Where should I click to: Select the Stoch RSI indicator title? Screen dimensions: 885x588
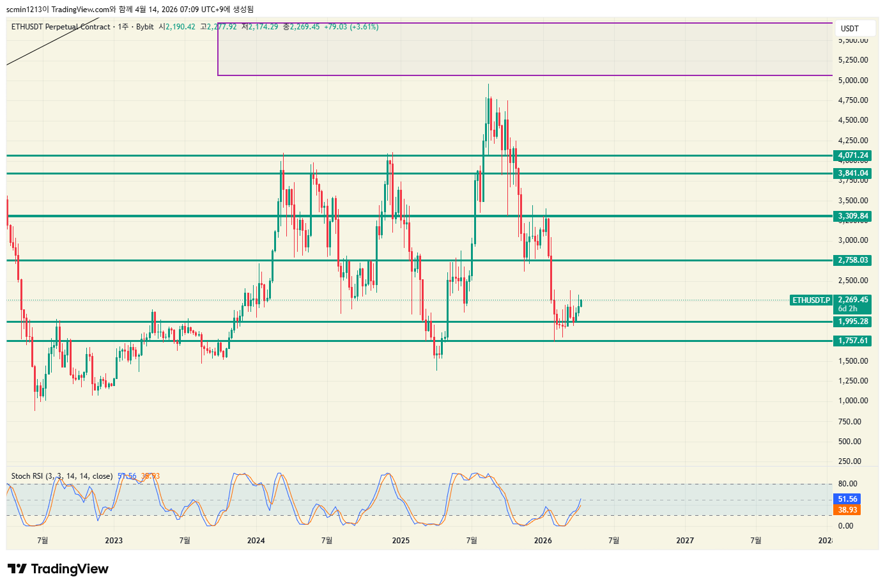[x=61, y=476]
